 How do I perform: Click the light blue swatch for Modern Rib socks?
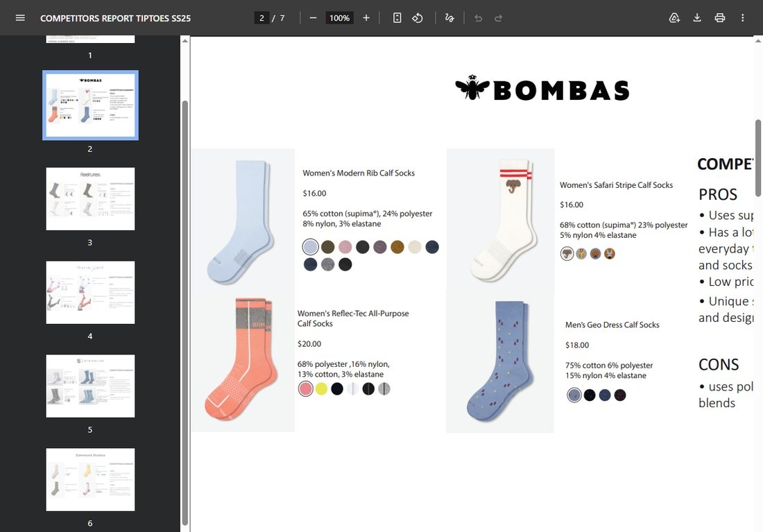[311, 247]
